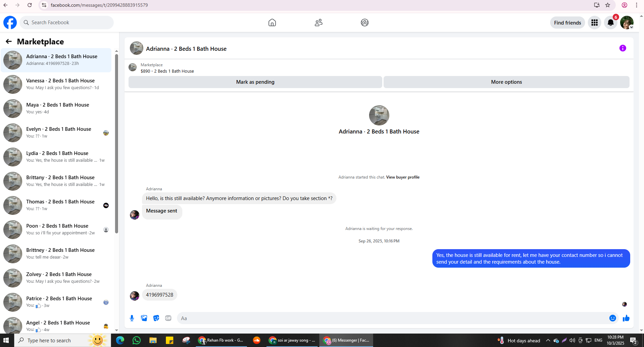Viewport: 644px width, 347px height.
Task: Click the Find friends button
Action: pyautogui.click(x=568, y=23)
